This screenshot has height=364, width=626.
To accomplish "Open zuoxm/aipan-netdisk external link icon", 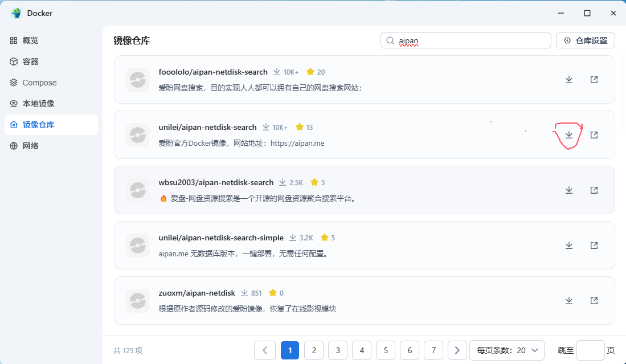I will pos(594,301).
